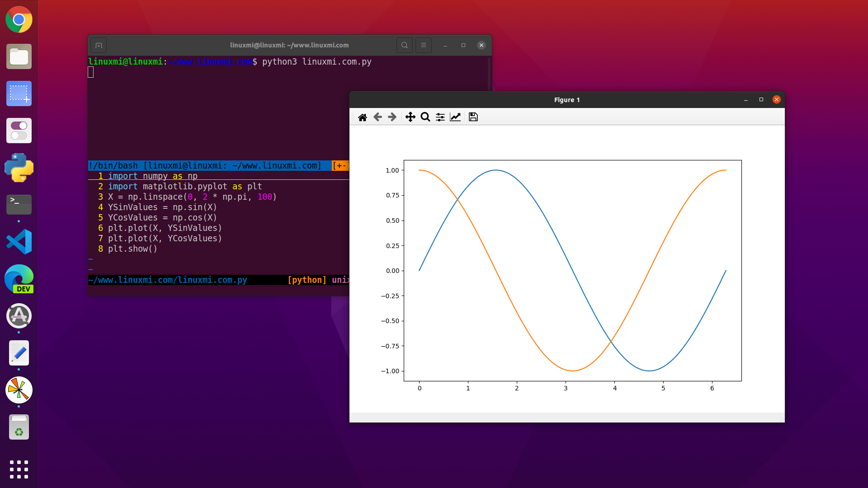Click the terminal window title text
The height and width of the screenshot is (488, 868).
(289, 45)
